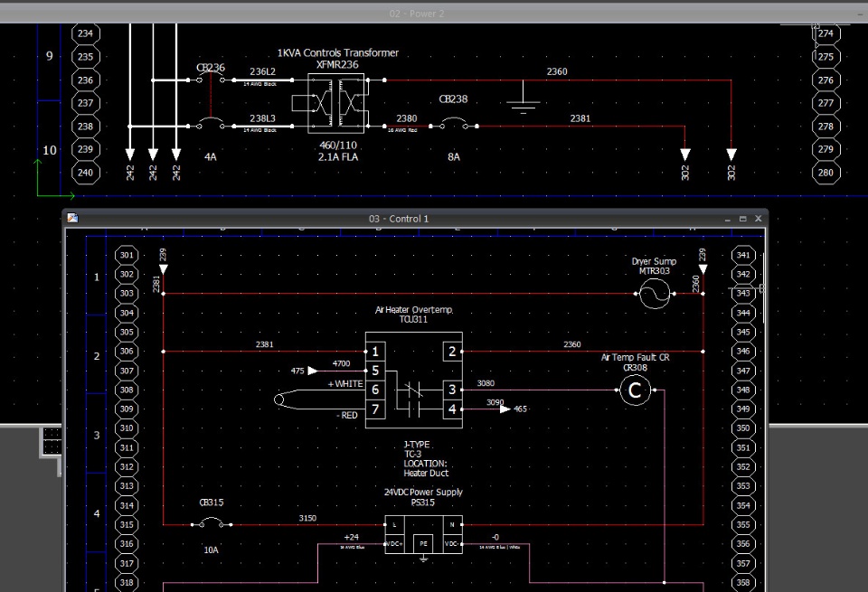Select the CR308 relay coil symbol
This screenshot has height=592, width=868.
point(635,390)
